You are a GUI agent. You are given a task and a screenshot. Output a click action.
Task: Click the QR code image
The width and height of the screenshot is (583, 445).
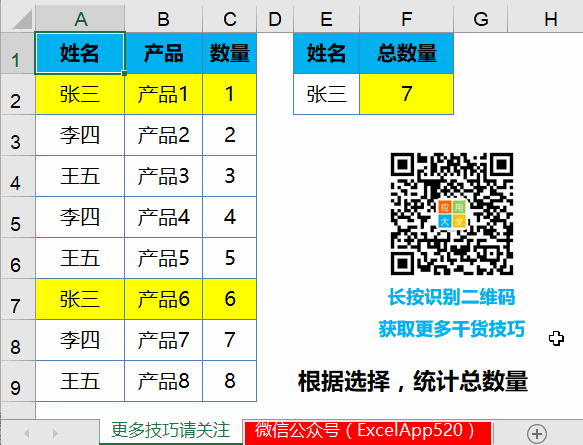[x=452, y=214]
